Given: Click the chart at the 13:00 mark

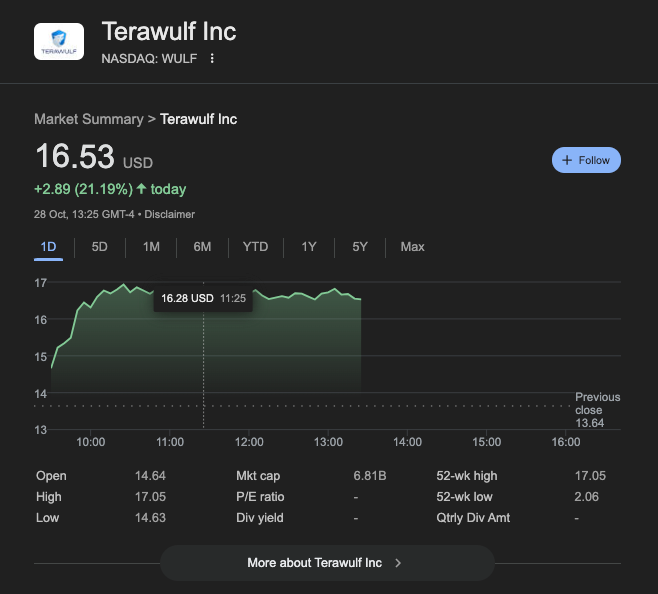Looking at the screenshot, I should click(x=328, y=340).
